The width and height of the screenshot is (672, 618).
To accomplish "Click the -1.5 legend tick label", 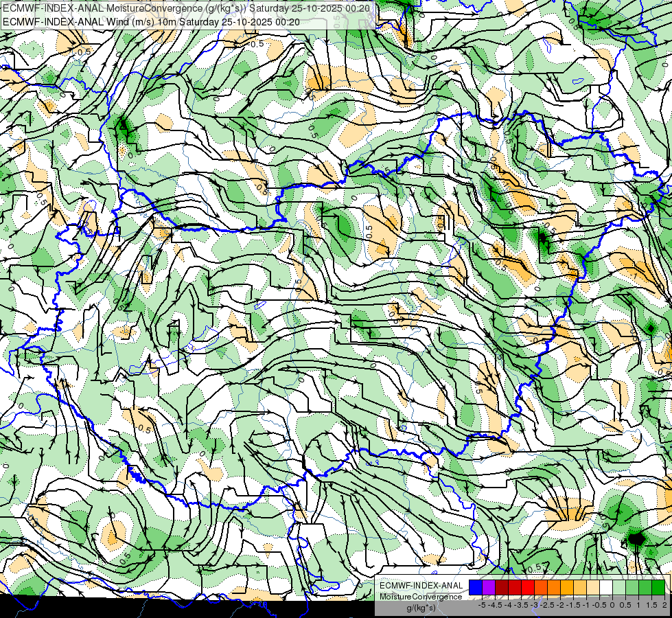I will [573, 605].
